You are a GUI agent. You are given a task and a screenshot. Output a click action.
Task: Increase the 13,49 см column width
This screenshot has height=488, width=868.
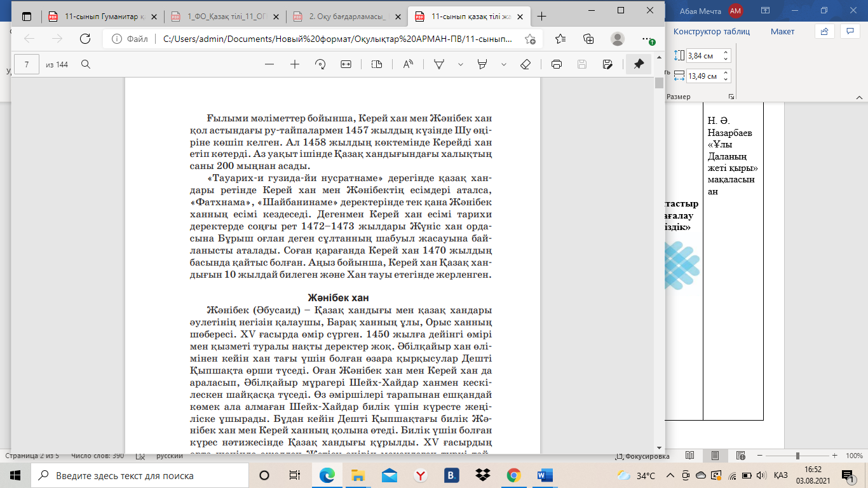click(x=726, y=72)
